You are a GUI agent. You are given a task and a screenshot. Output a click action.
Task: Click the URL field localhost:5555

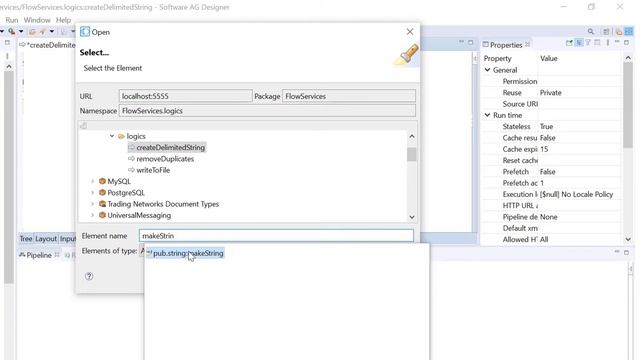pos(185,96)
